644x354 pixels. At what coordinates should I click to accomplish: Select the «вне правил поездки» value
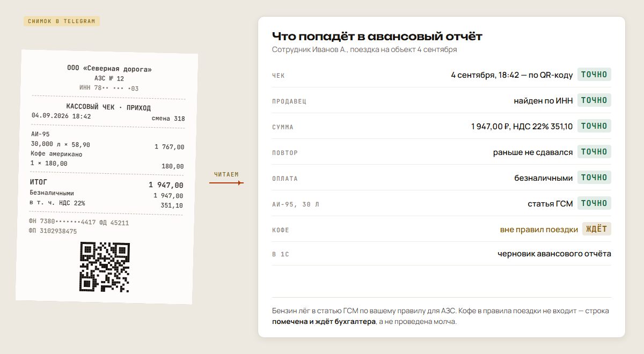pos(539,229)
